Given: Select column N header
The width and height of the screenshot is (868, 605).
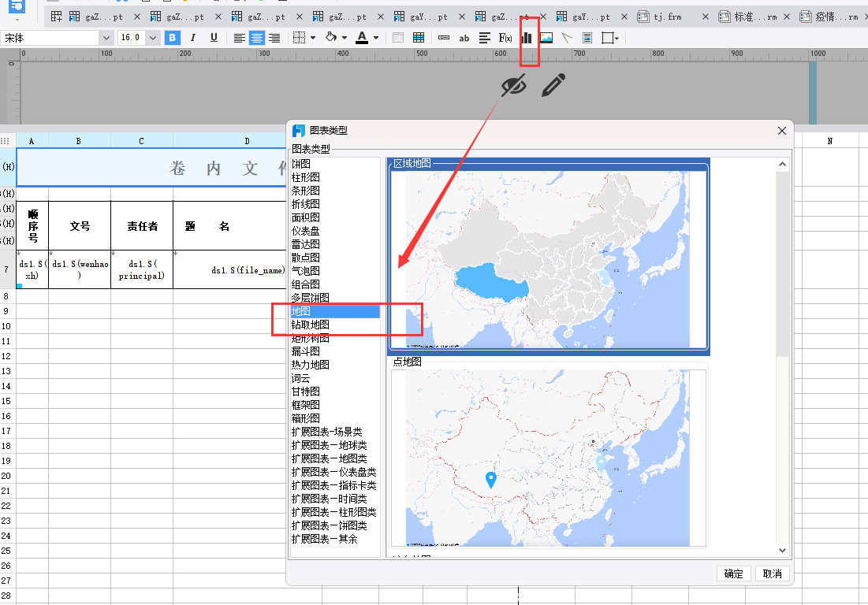Looking at the screenshot, I should point(830,141).
